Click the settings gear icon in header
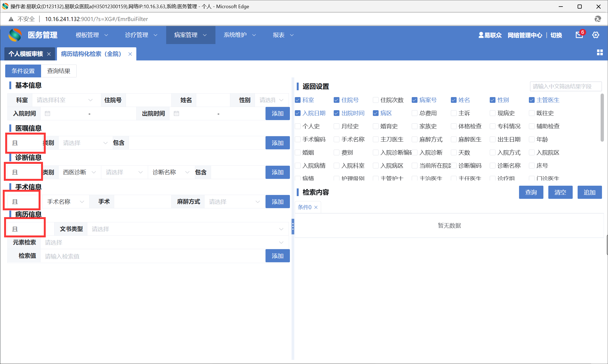 (x=596, y=35)
